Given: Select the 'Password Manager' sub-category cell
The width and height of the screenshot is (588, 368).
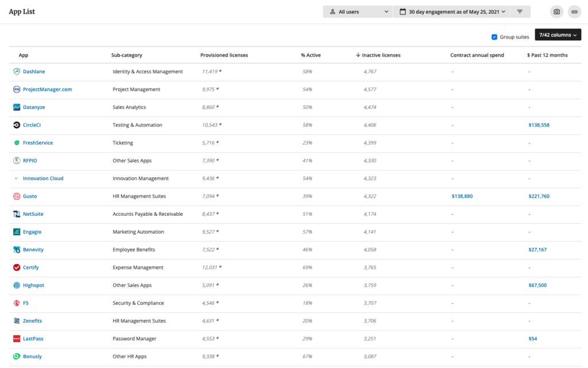Looking at the screenshot, I should [134, 338].
